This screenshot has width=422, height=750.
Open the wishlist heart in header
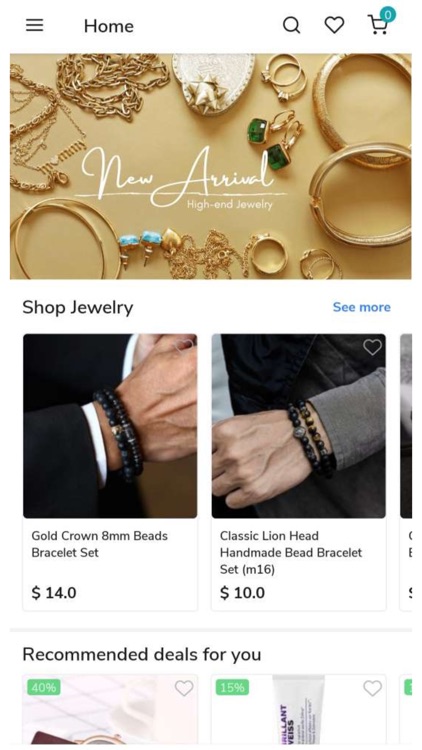click(x=334, y=25)
